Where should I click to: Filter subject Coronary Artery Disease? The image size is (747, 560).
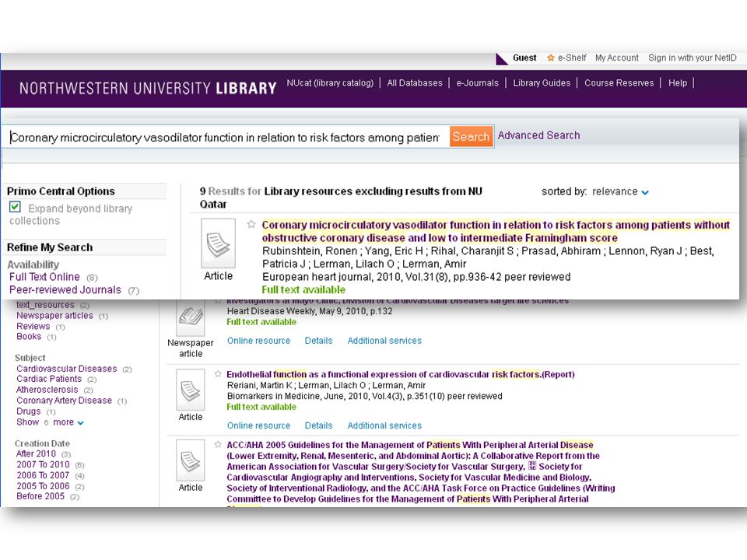pos(65,401)
